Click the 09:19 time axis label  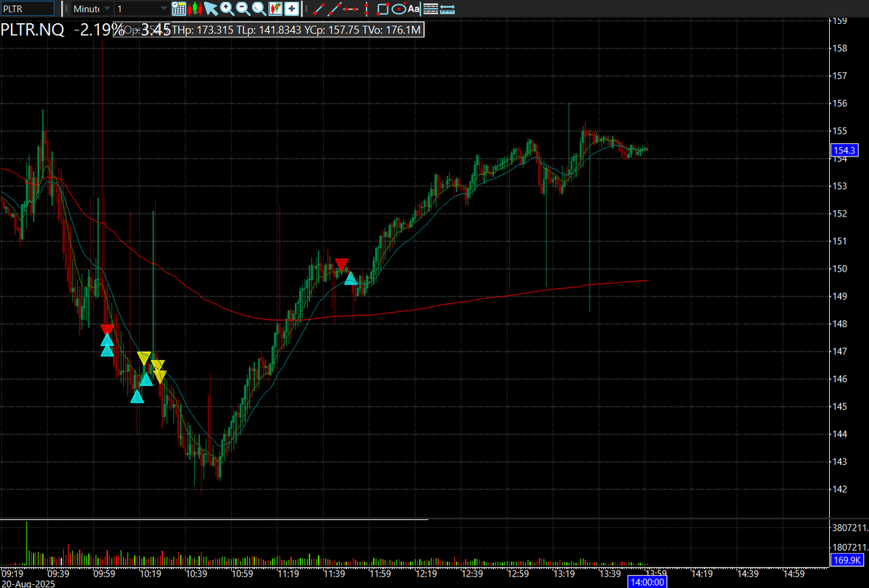(x=14, y=574)
